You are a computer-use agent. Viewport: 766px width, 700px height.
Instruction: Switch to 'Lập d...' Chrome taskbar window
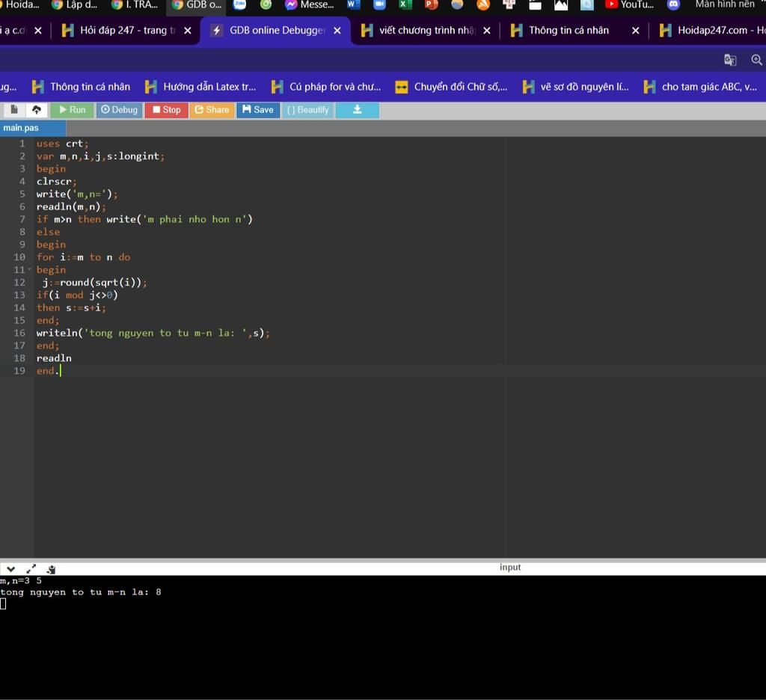(75, 4)
